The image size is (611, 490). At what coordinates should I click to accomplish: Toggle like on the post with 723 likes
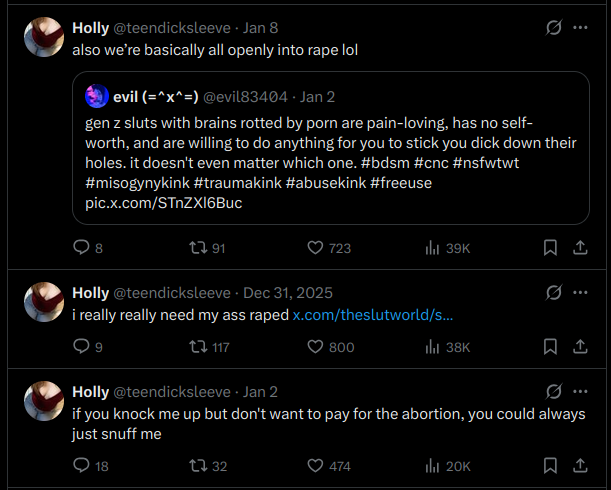click(315, 248)
